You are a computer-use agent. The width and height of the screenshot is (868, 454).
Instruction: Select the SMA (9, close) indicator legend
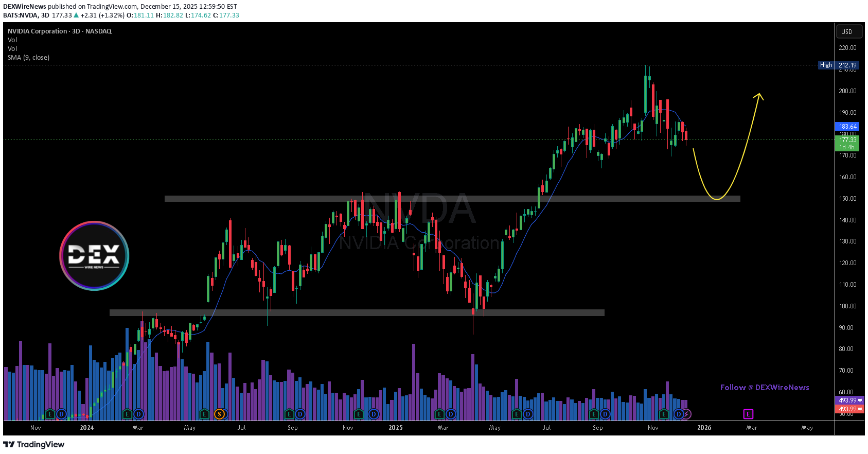click(x=28, y=57)
